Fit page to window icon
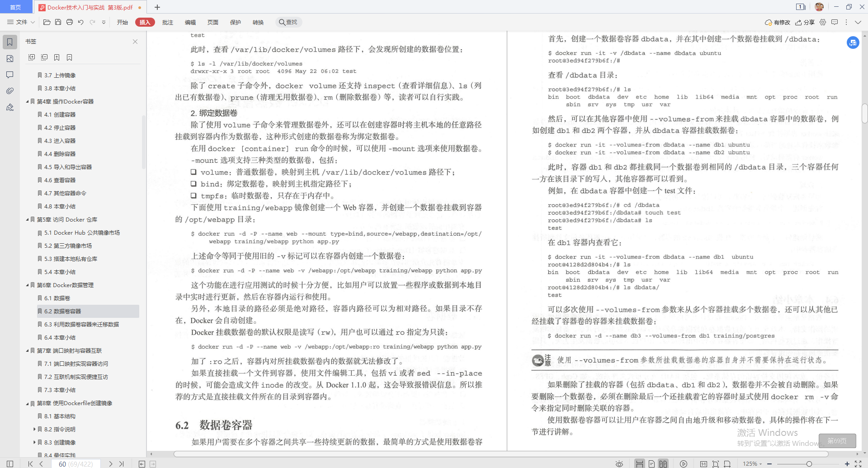 [x=715, y=464]
